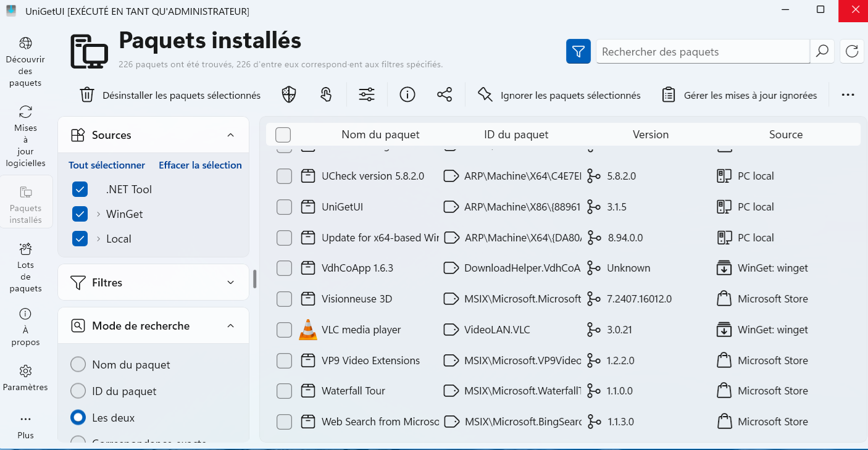Check the UniGetUI package row
The image size is (868, 450).
(284, 207)
